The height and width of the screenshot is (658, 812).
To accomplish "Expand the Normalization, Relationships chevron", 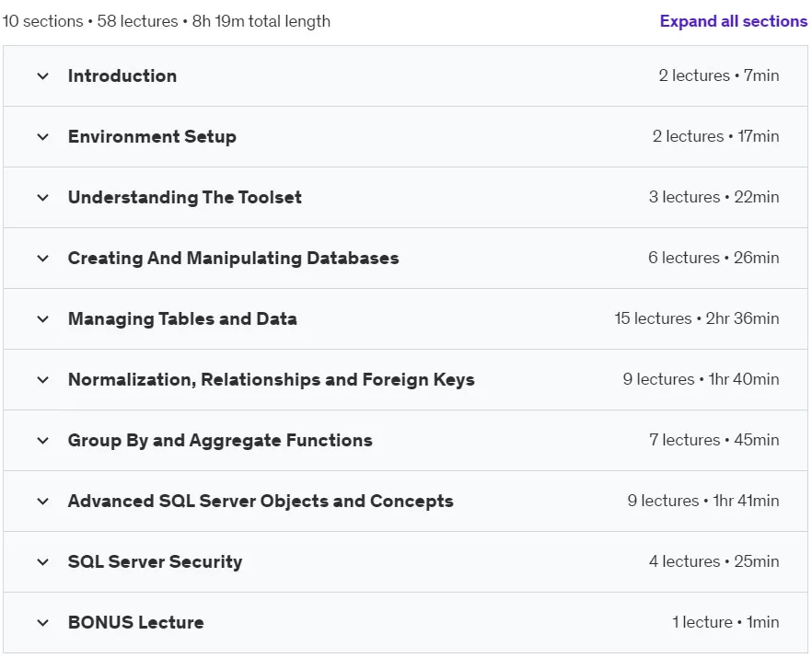I will coord(43,379).
